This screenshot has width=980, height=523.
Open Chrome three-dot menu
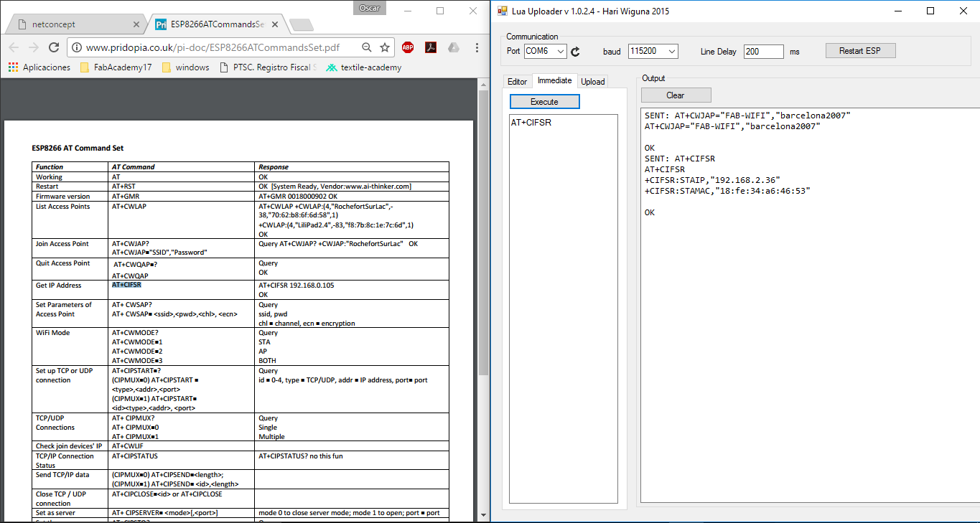(477, 47)
